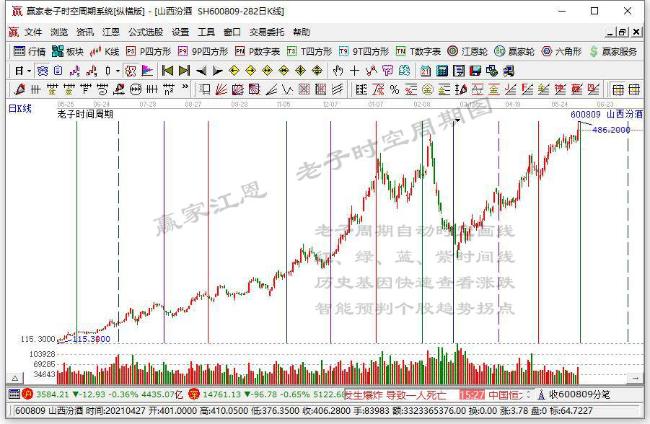Image resolution: width=650 pixels, height=424 pixels.
Task: Select the red pen drawing tool
Action: (x=19, y=89)
